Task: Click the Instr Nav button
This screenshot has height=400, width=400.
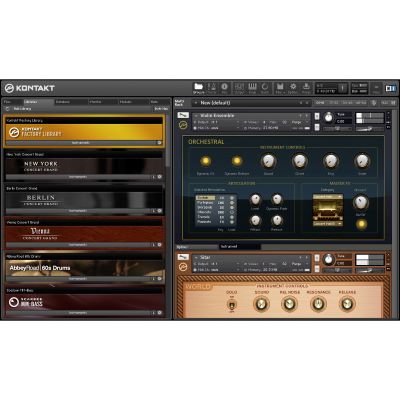Action: point(161,109)
